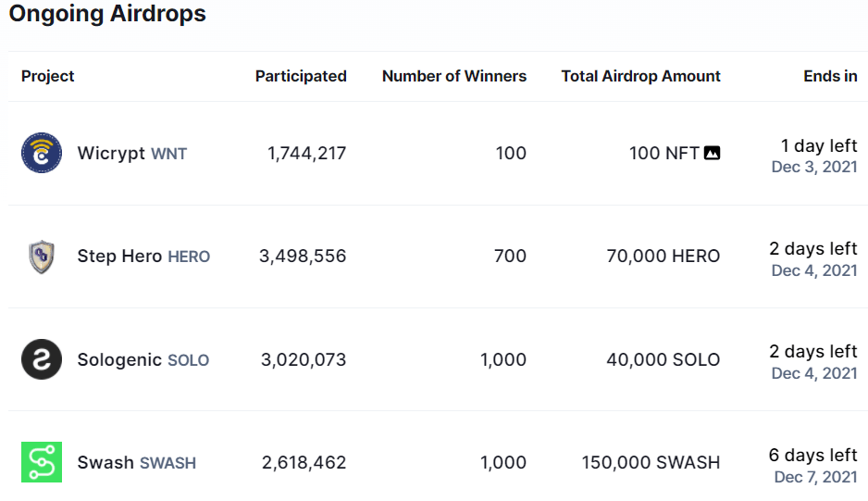Click the Step Hero shield logo
This screenshot has height=501, width=868.
click(x=42, y=257)
